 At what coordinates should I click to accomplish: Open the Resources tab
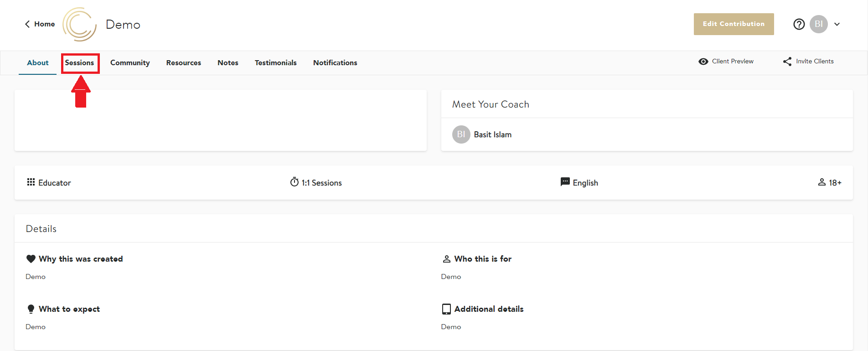pos(183,63)
